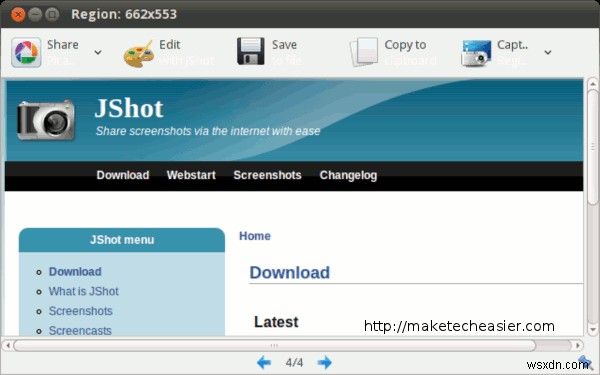Click Download link in JShot menu

click(x=75, y=271)
